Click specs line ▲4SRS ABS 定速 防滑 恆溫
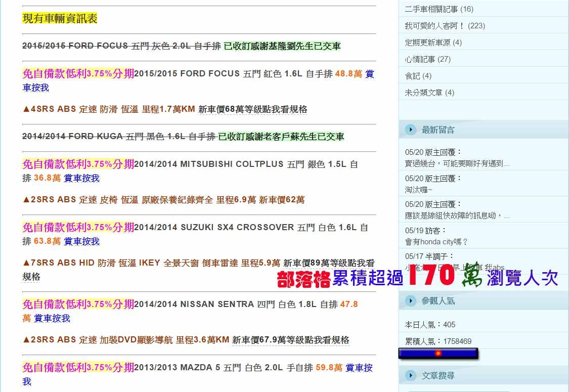Screen dimensions: 569x392 coord(109,109)
